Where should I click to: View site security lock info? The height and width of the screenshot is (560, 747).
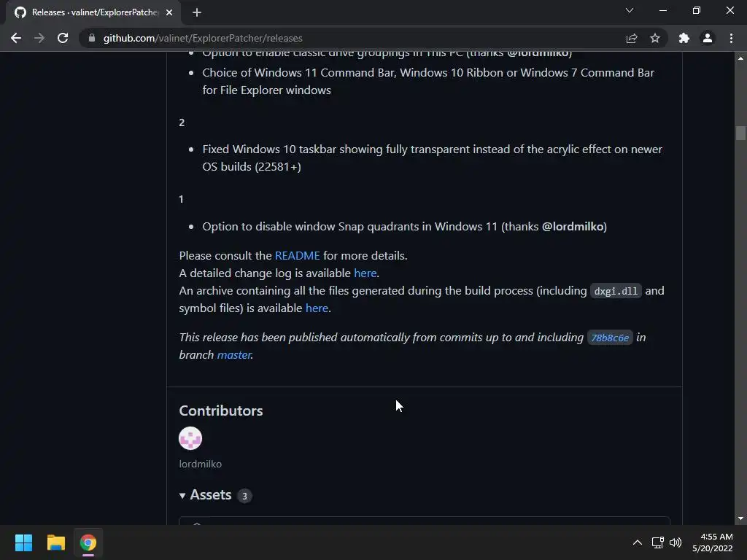(92, 38)
